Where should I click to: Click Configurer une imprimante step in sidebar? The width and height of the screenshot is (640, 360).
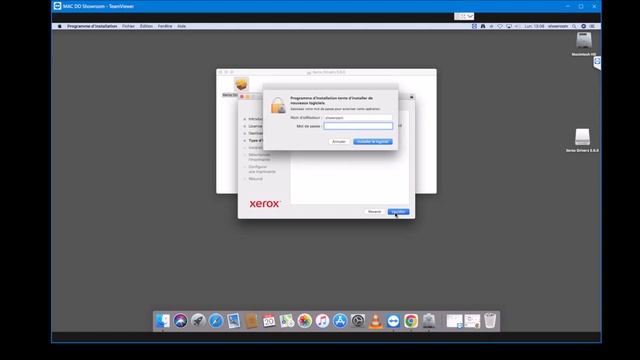click(262, 169)
